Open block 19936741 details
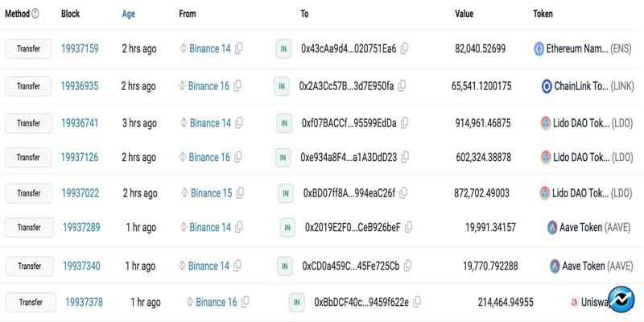Viewport: 644px width, 322px height. click(80, 123)
